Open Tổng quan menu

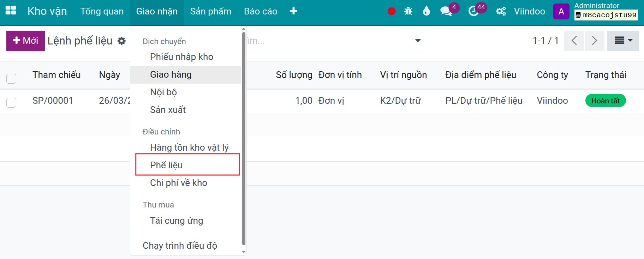tap(102, 11)
